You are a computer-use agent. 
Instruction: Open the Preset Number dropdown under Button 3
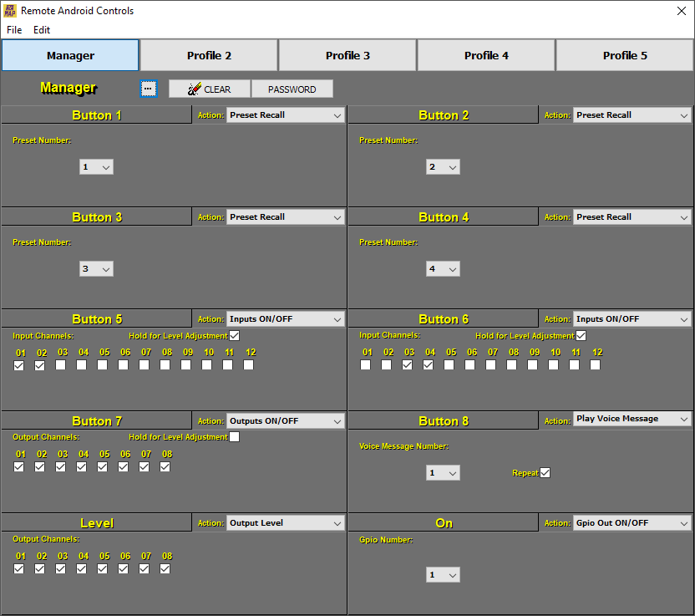point(96,268)
